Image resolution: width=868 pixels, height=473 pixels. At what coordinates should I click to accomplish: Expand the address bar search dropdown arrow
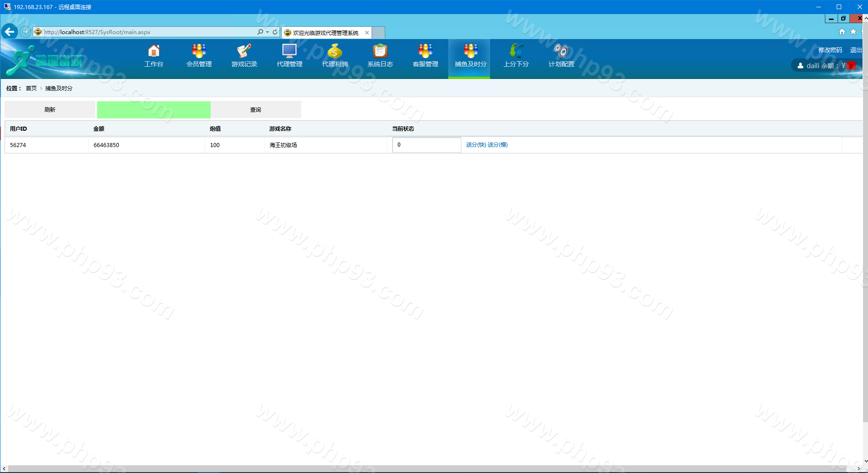[x=268, y=32]
